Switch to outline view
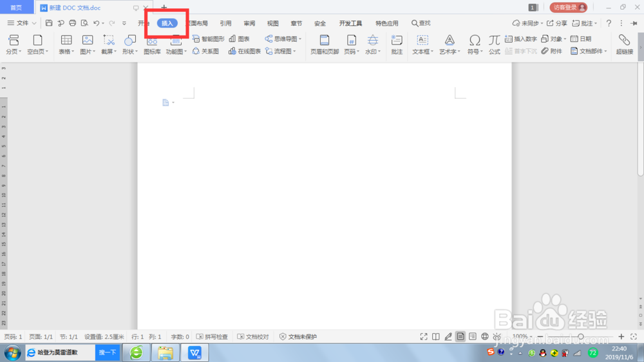The height and width of the screenshot is (362, 644). click(473, 336)
